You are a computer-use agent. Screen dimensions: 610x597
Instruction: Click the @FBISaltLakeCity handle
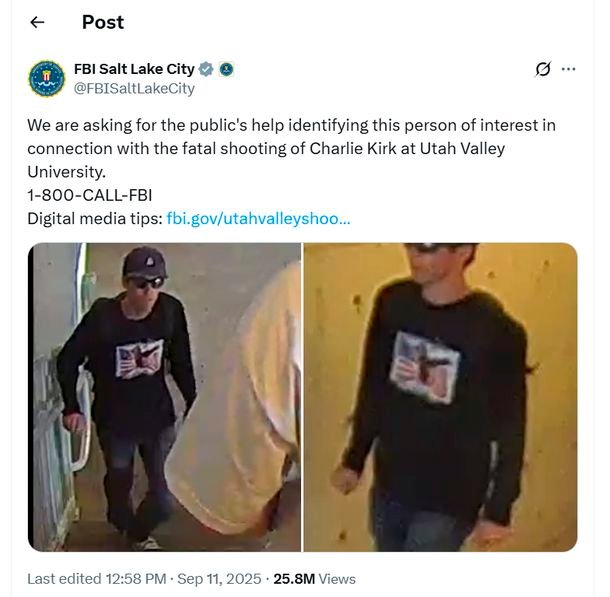(x=134, y=89)
